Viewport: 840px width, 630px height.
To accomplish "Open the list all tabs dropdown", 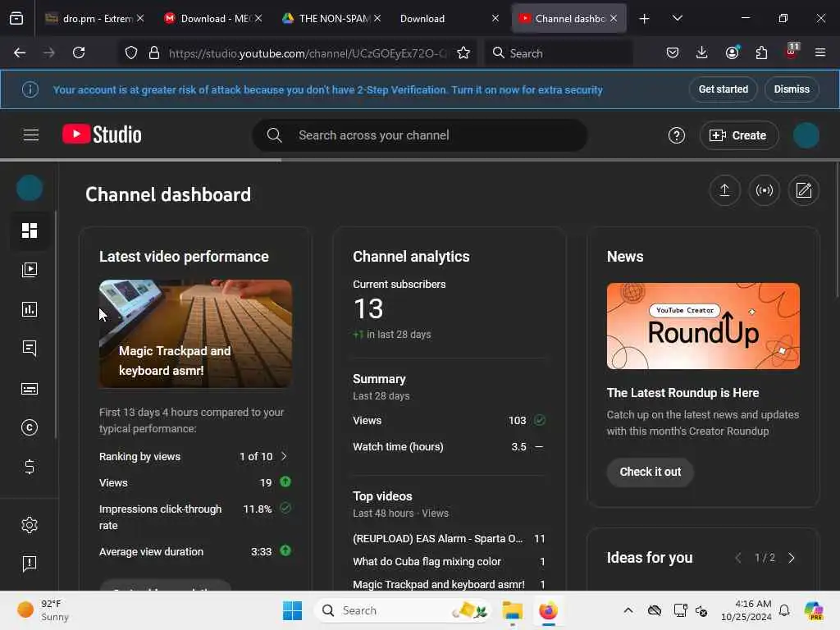I will [x=677, y=19].
